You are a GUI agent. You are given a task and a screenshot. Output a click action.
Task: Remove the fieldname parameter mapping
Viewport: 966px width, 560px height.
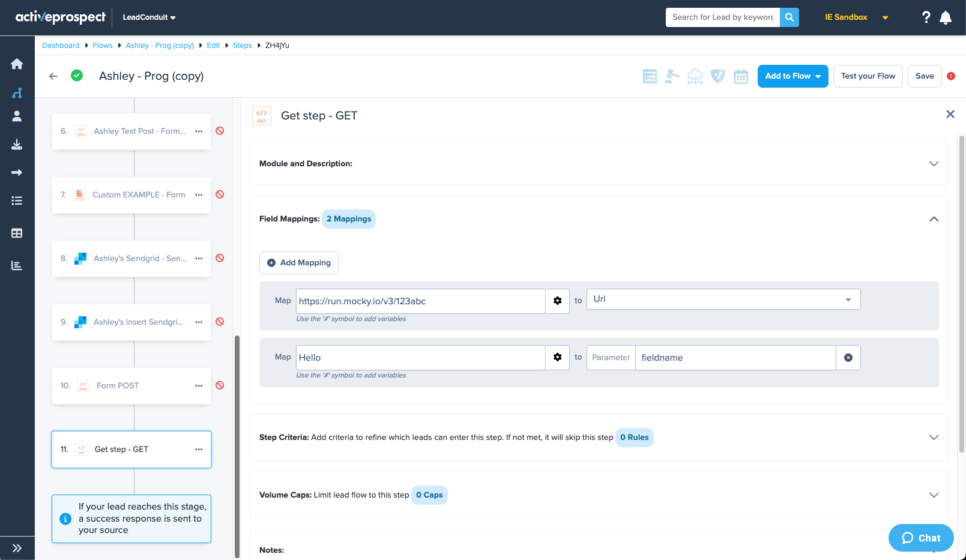(x=848, y=358)
